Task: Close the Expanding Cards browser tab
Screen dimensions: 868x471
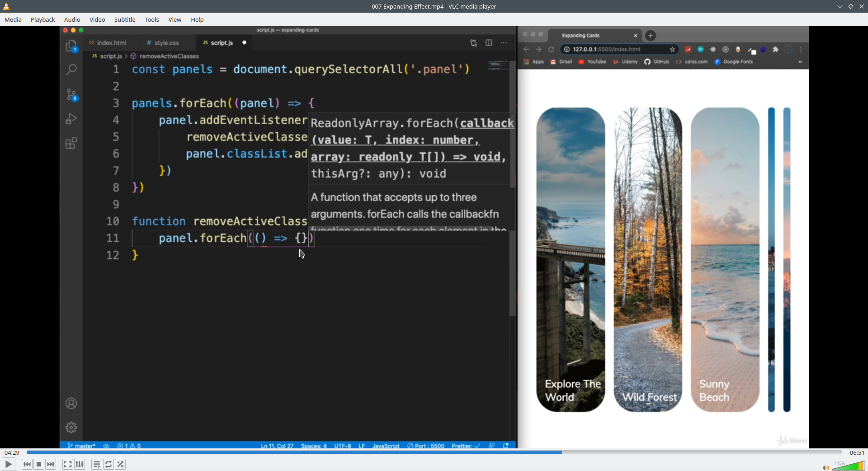Action: click(636, 35)
